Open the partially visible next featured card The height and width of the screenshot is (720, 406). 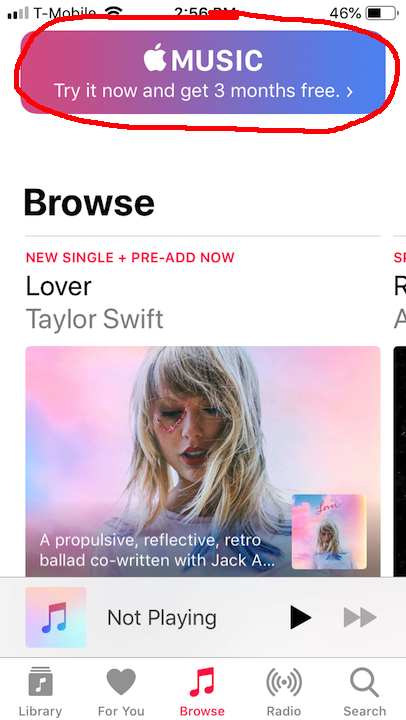(400, 413)
